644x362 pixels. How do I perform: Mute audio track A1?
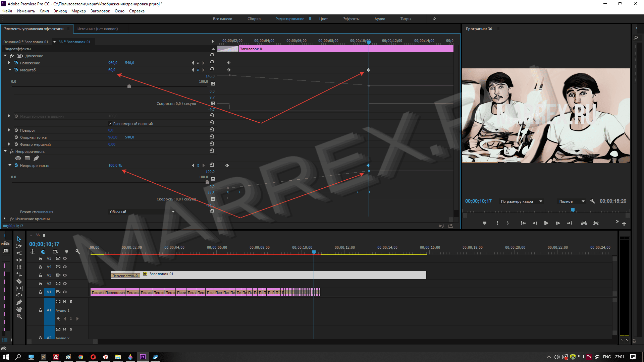click(x=65, y=301)
